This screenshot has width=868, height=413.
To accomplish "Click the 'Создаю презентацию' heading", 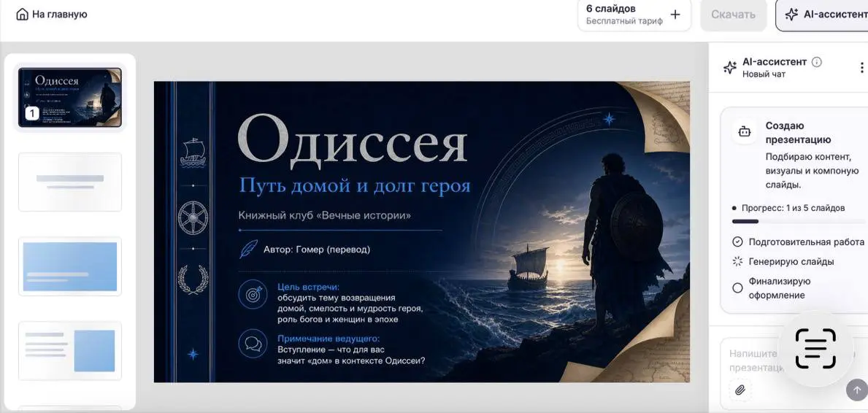I will [798, 133].
